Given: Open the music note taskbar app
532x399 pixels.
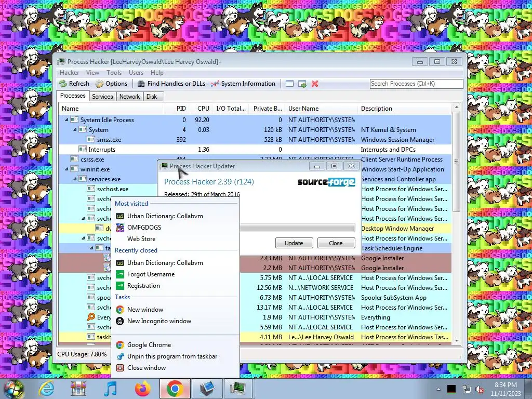Looking at the screenshot, I should coord(110,389).
